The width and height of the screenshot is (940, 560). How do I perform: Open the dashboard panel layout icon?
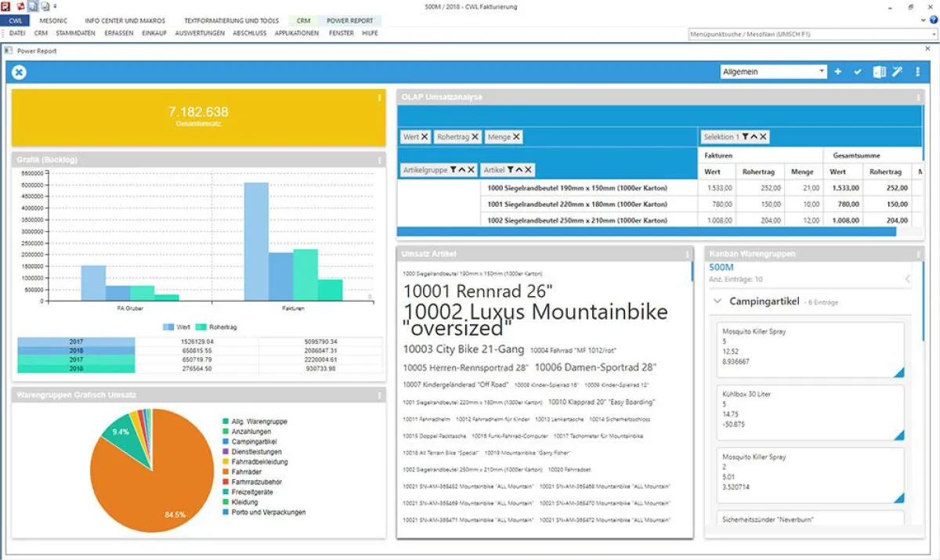[879, 72]
